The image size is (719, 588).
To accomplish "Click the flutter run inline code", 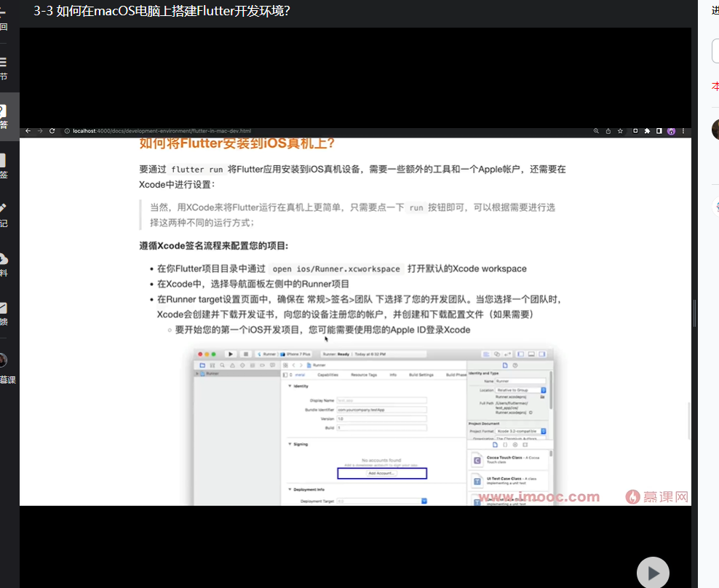I will pyautogui.click(x=196, y=170).
